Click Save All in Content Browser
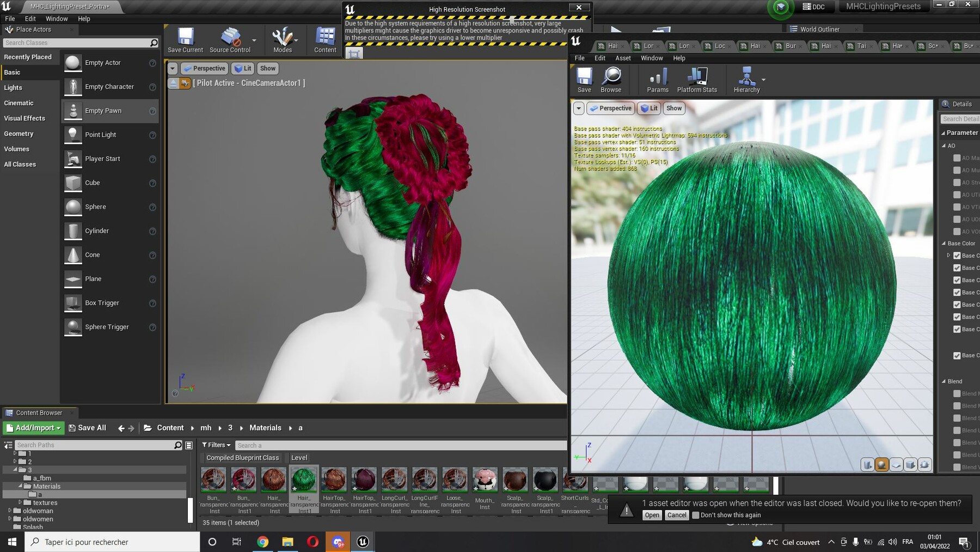 (x=87, y=428)
